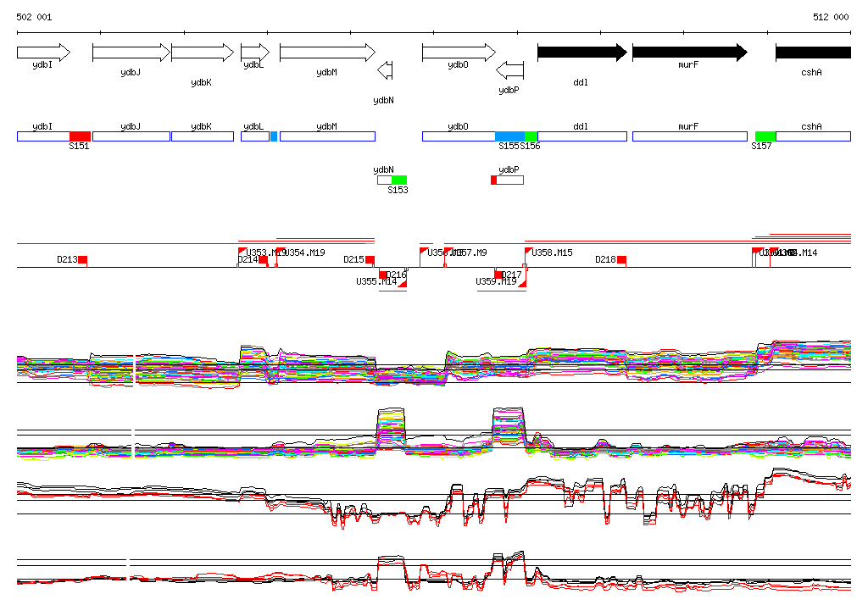Viewport: 868px width, 605px height.
Task: Click the D218 red marker square
Action: [x=621, y=260]
